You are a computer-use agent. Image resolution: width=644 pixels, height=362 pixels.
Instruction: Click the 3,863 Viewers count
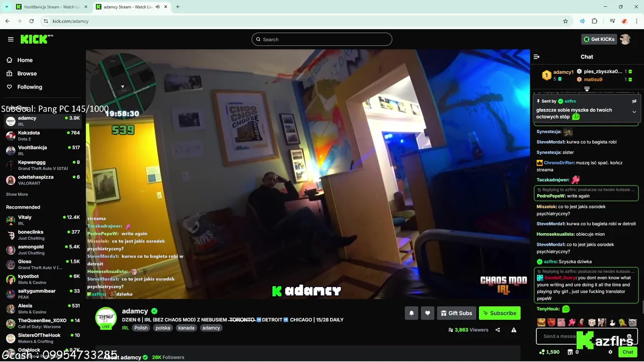tap(468, 330)
